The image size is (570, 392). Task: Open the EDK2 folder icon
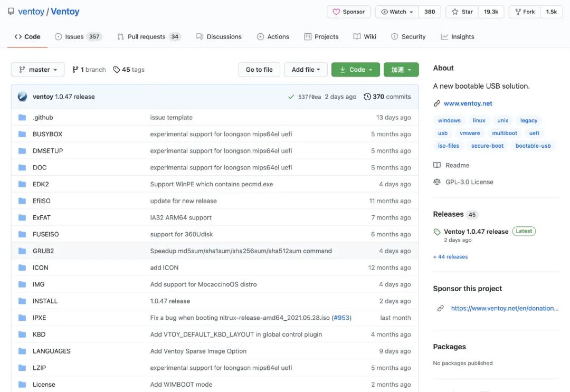[22, 184]
